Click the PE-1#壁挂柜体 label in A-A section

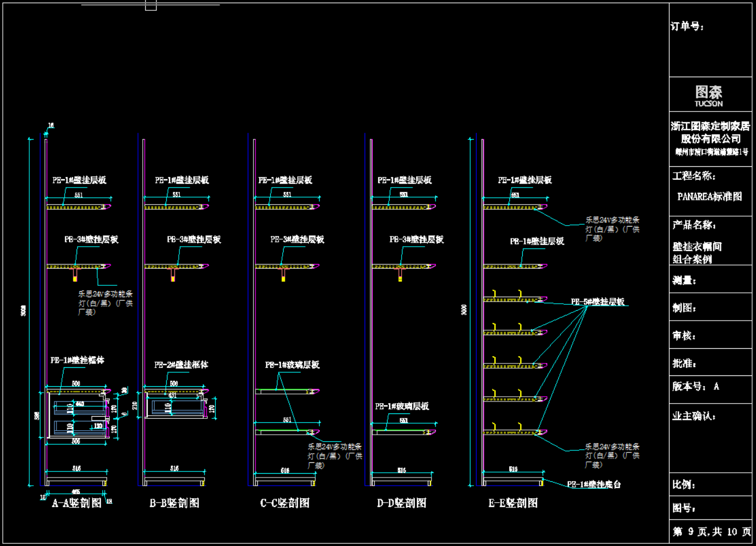pyautogui.click(x=77, y=360)
